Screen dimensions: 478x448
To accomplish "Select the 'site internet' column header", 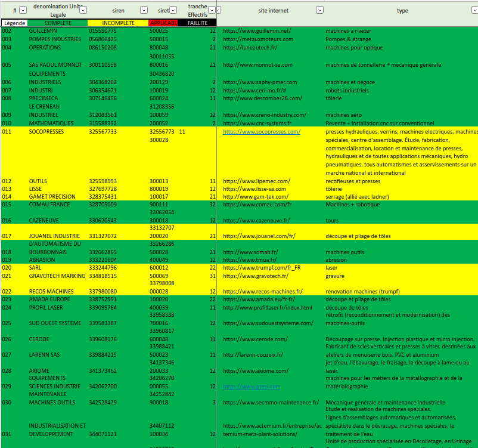I will [273, 11].
